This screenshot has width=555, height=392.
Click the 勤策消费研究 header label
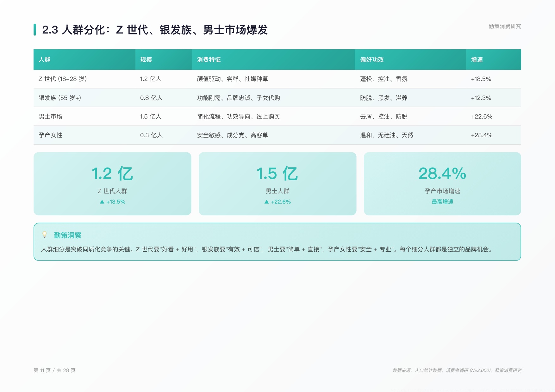tap(505, 26)
